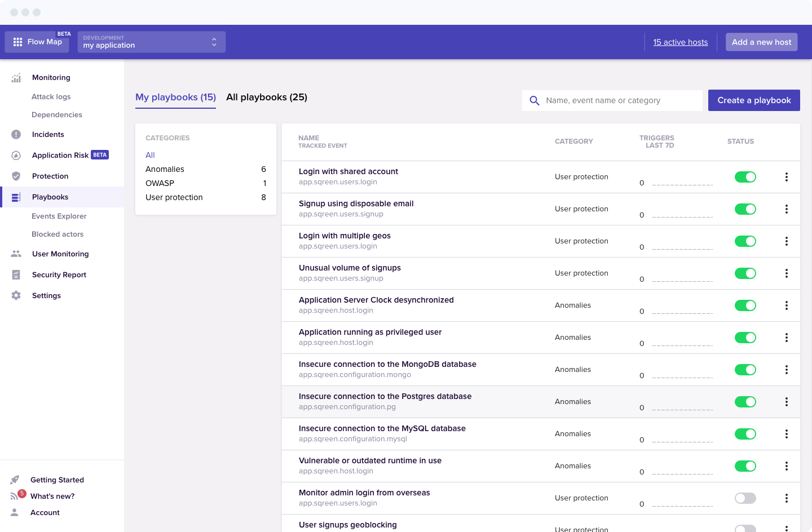Enable Monitor admin login from overseas playbook
Image resolution: width=812 pixels, height=532 pixels.
[745, 498]
